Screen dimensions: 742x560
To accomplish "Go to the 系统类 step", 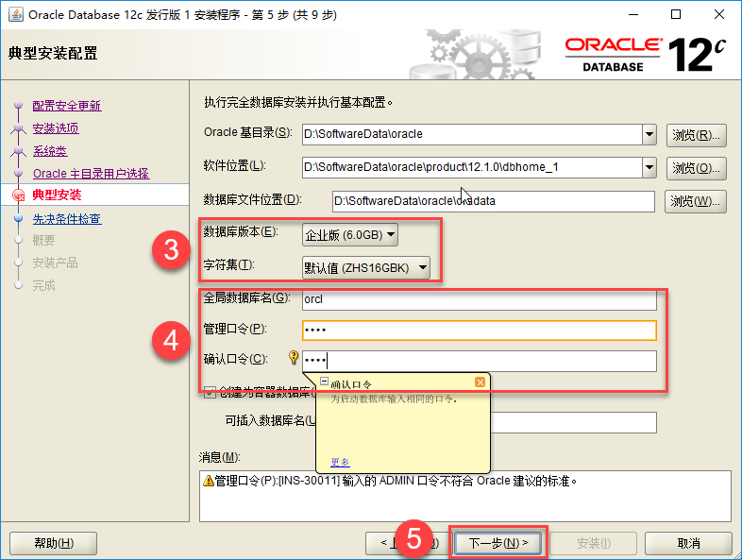I will pos(50,151).
